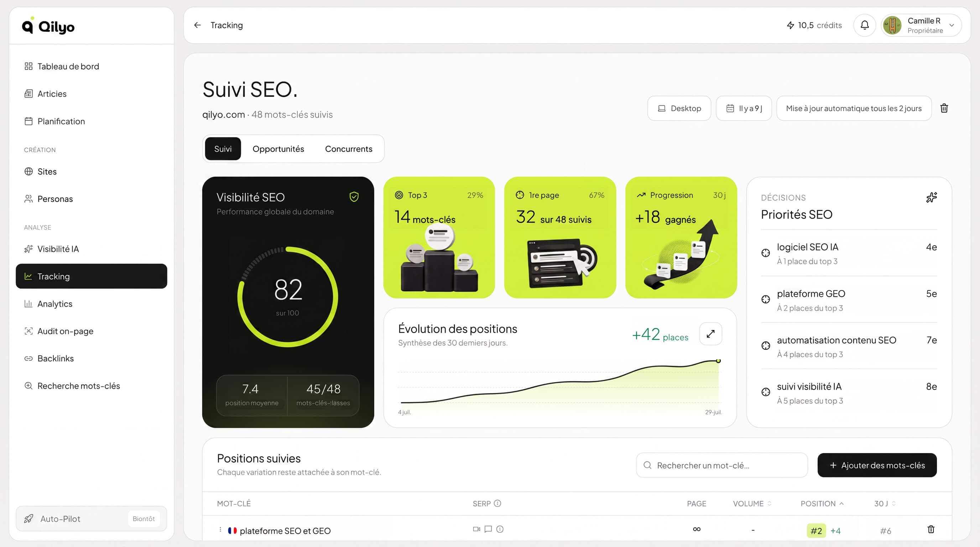This screenshot has width=980, height=547.
Task: Open Analytics in the sidebar
Action: [x=91, y=303]
